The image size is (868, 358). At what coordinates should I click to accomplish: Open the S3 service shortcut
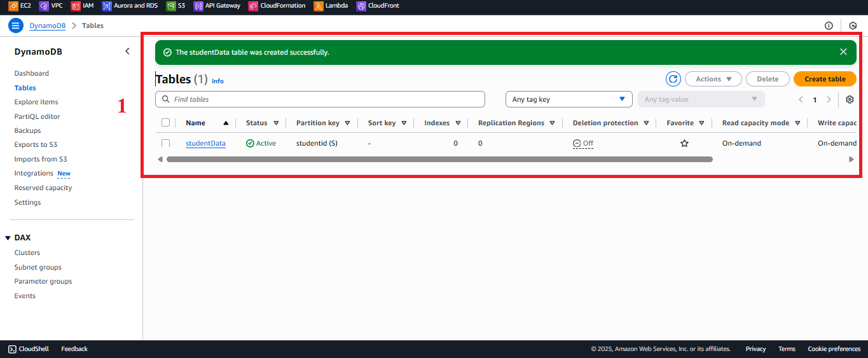pyautogui.click(x=176, y=6)
